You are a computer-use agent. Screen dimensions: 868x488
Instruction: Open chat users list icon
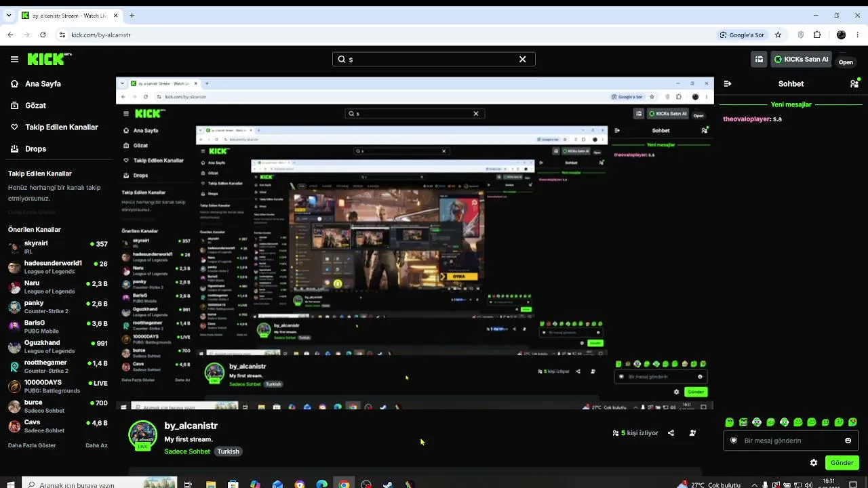coord(854,84)
